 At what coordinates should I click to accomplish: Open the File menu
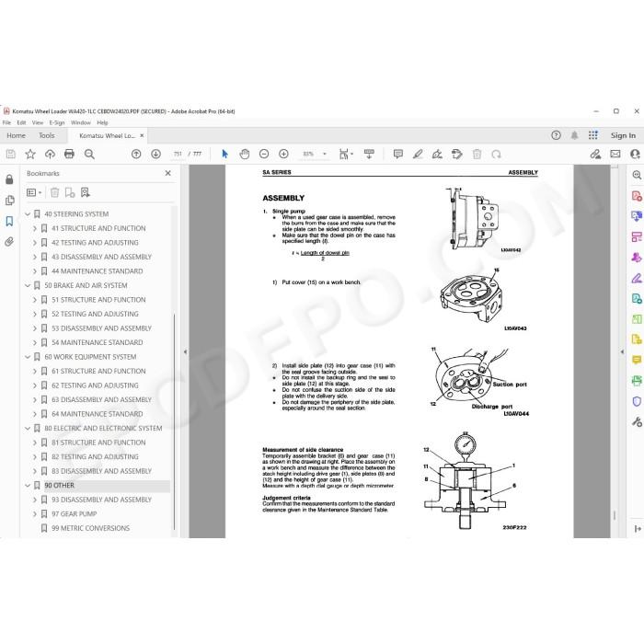(x=6, y=122)
